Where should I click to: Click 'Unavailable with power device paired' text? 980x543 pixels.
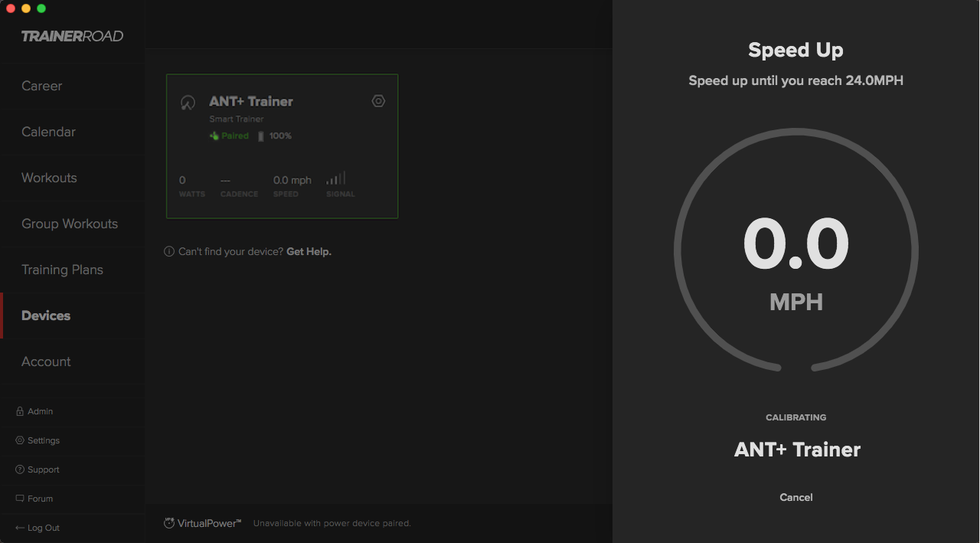coord(332,524)
